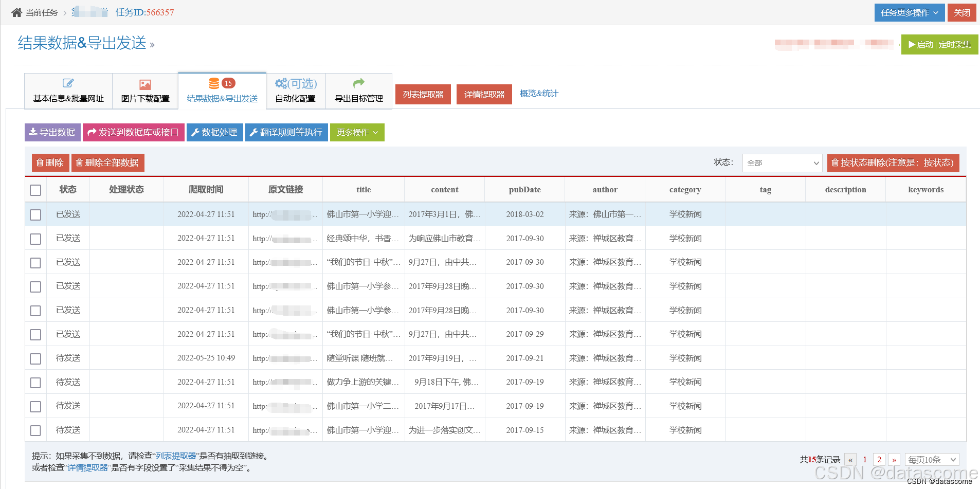Image resolution: width=980 pixels, height=489 pixels.
Task: Click the gears icon above 自动化配置
Action: [281, 83]
